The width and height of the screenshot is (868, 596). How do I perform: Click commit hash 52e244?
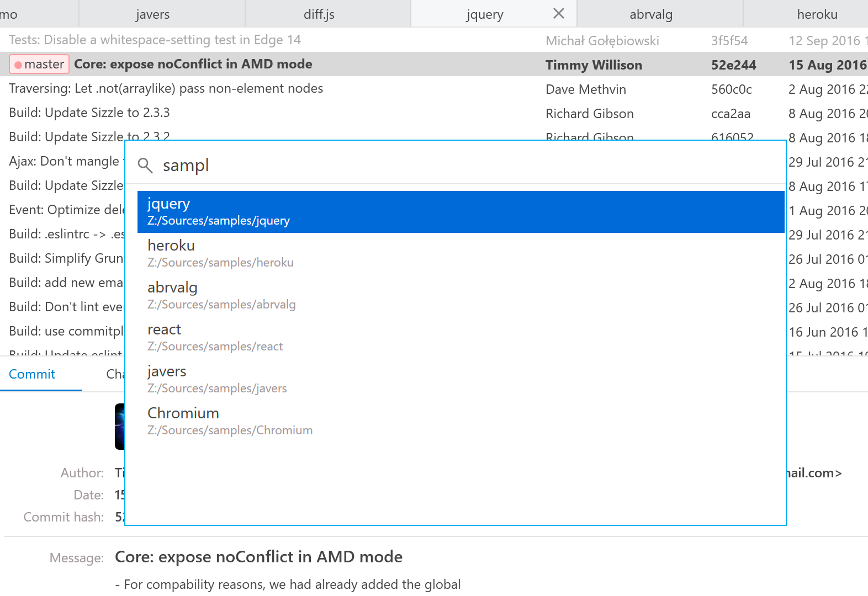733,65
